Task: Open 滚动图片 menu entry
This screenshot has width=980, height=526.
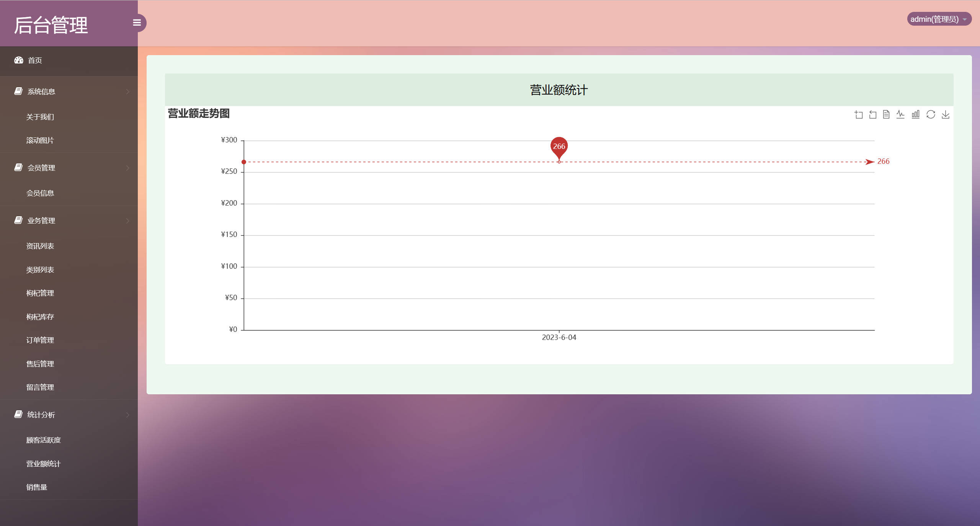Action: [x=40, y=140]
